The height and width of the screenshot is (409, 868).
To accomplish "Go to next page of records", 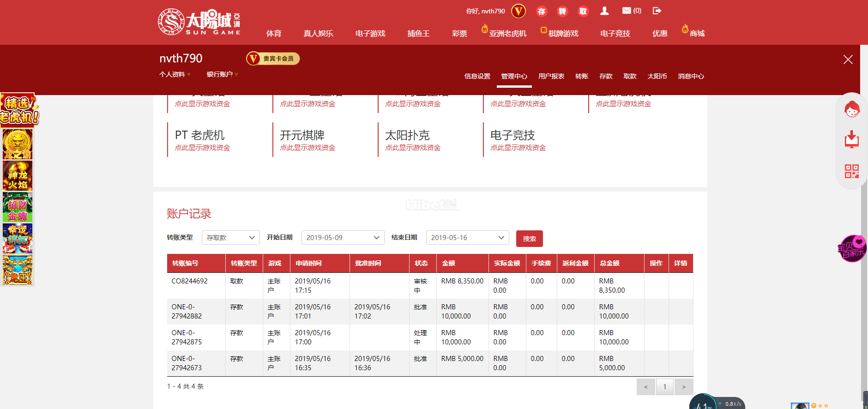I will [x=683, y=387].
